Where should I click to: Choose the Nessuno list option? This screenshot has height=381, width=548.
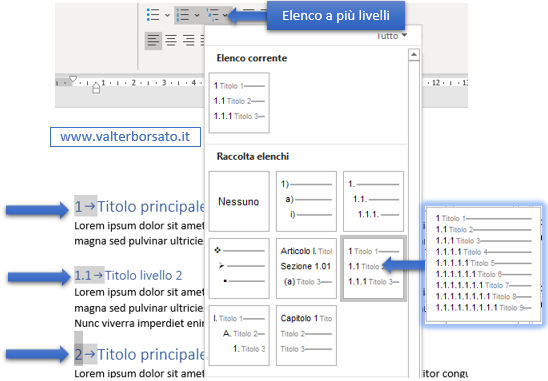[239, 201]
